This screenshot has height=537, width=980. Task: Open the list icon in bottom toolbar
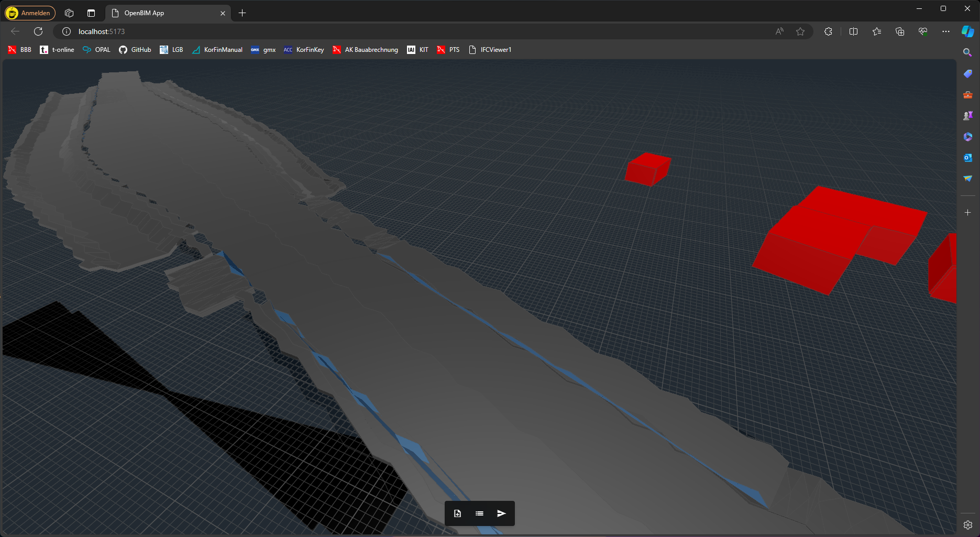coord(479,513)
